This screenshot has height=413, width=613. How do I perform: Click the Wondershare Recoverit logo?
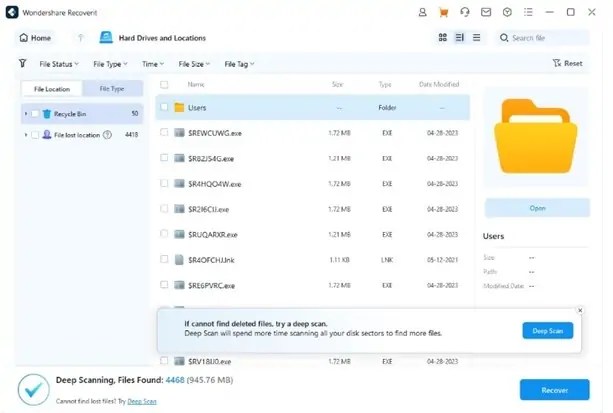coord(12,12)
